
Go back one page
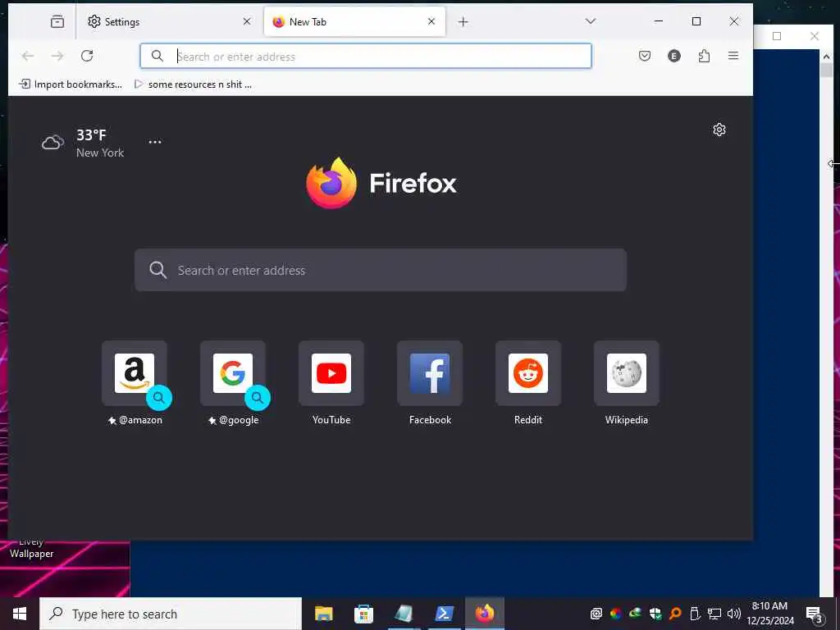tap(28, 56)
